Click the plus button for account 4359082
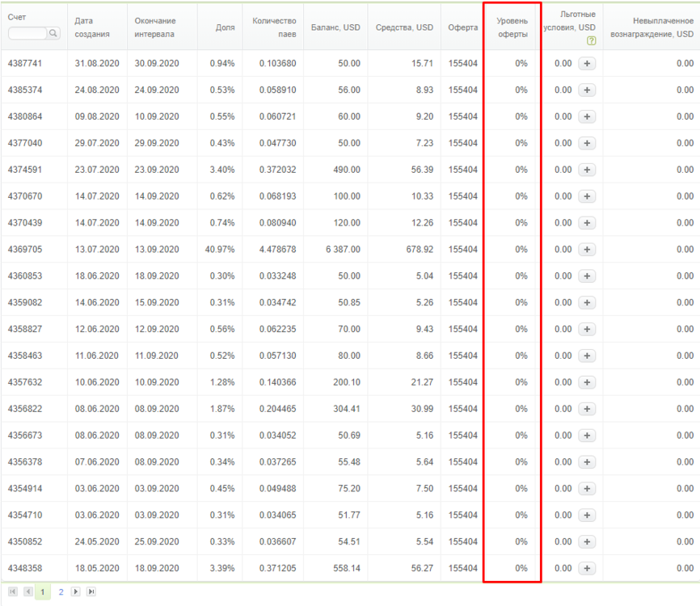Image resolution: width=700 pixels, height=606 pixels. pos(587,302)
